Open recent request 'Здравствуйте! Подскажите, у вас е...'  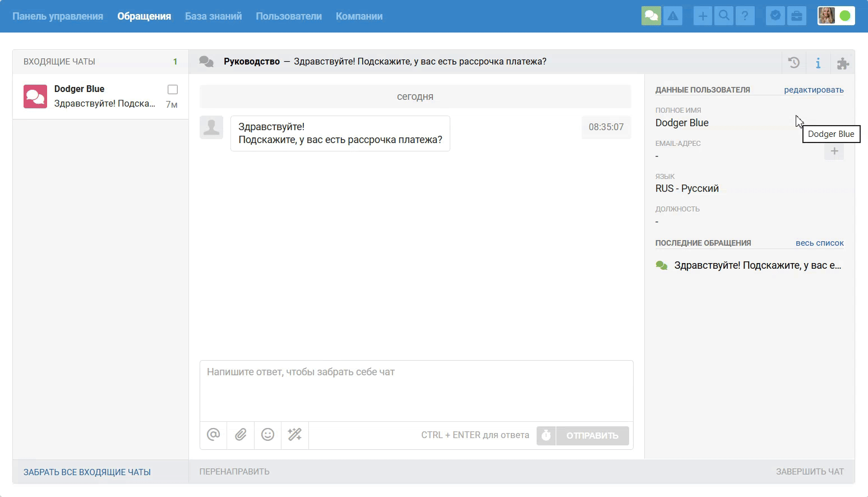pyautogui.click(x=758, y=265)
